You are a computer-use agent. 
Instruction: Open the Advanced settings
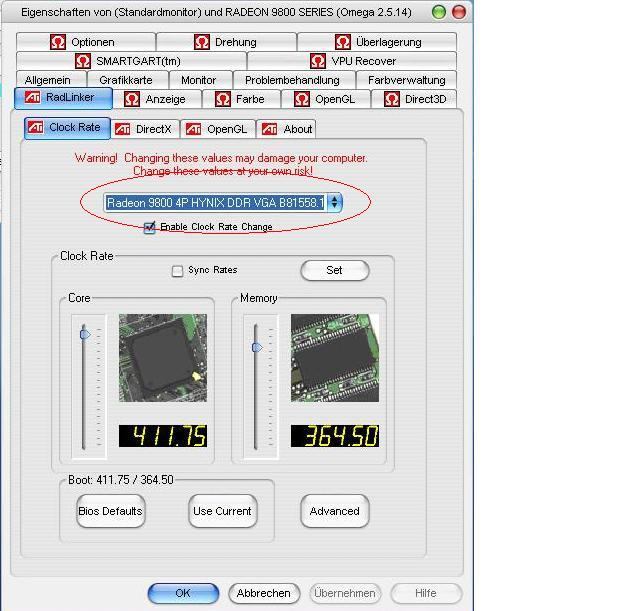335,511
